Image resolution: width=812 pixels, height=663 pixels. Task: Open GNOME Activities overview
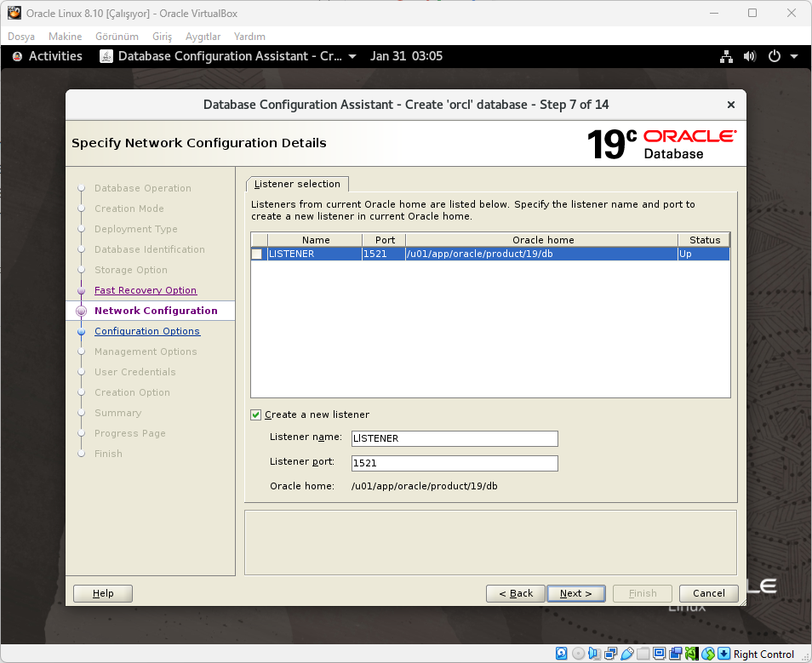pos(55,56)
